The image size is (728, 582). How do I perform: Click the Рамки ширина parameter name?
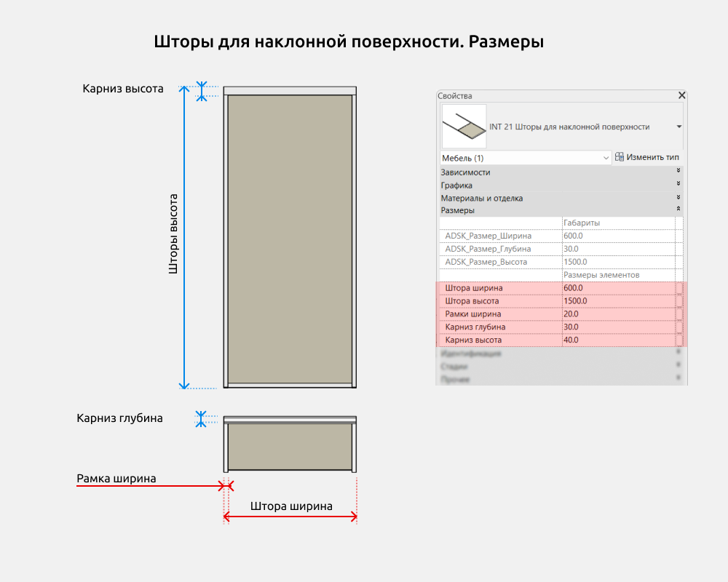(x=472, y=314)
